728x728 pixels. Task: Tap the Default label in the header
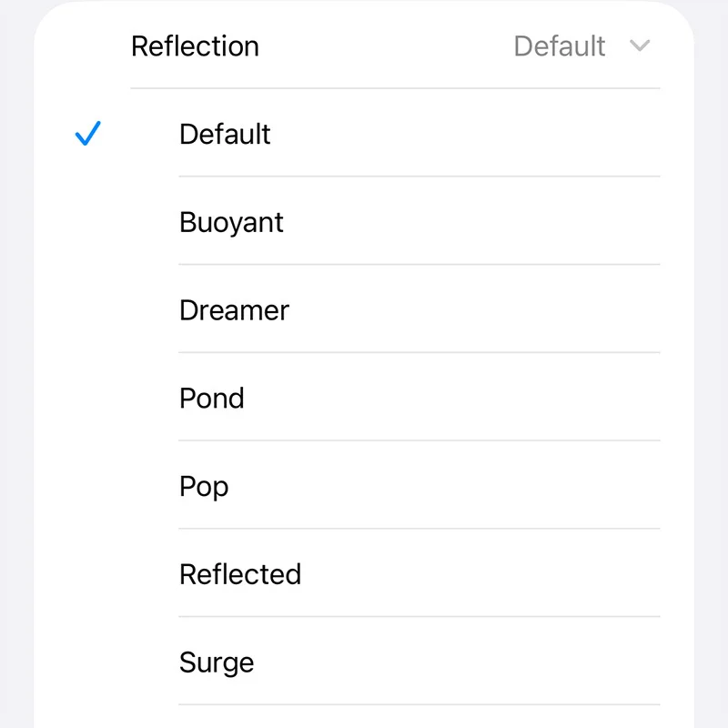(x=561, y=45)
